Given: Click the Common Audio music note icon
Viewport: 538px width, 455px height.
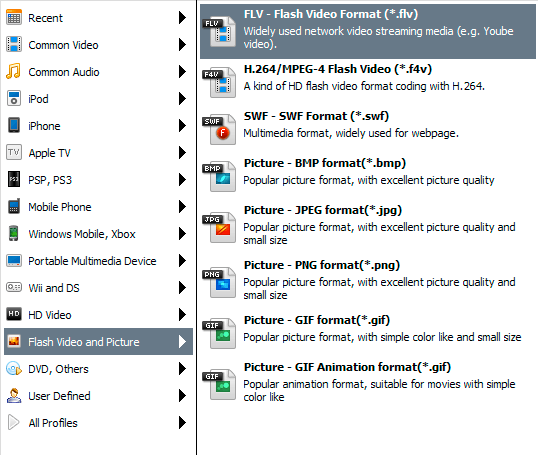Looking at the screenshot, I should (x=13, y=71).
